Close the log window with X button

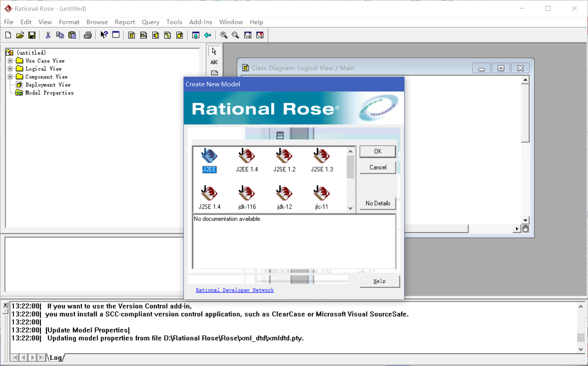tap(5, 305)
